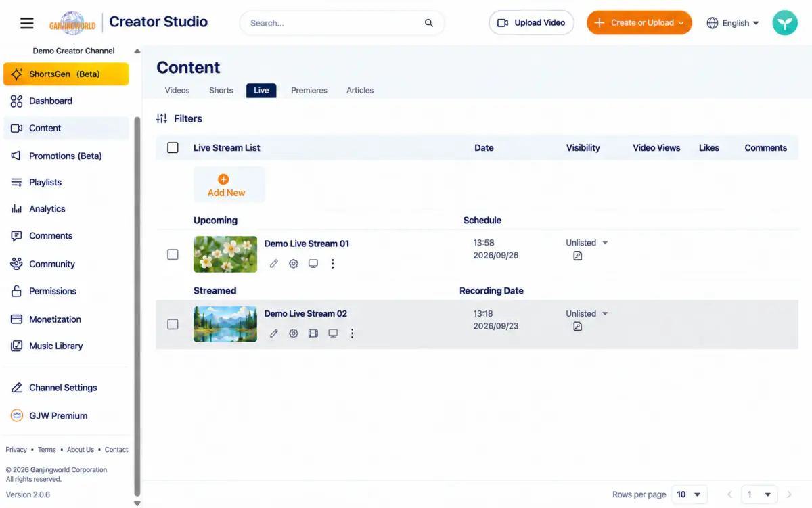
Task: Open the Demo Live Stream 01 title
Action: coord(307,244)
